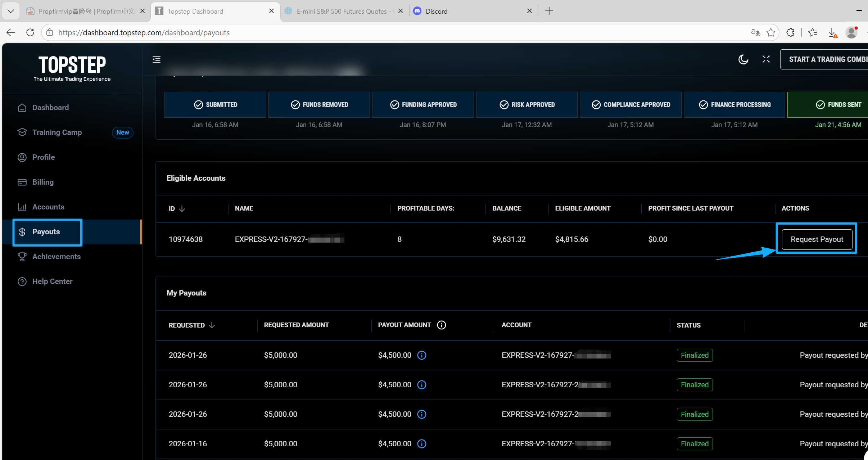This screenshot has width=868, height=460.
Task: Open Accounts in sidebar
Action: (x=72, y=207)
